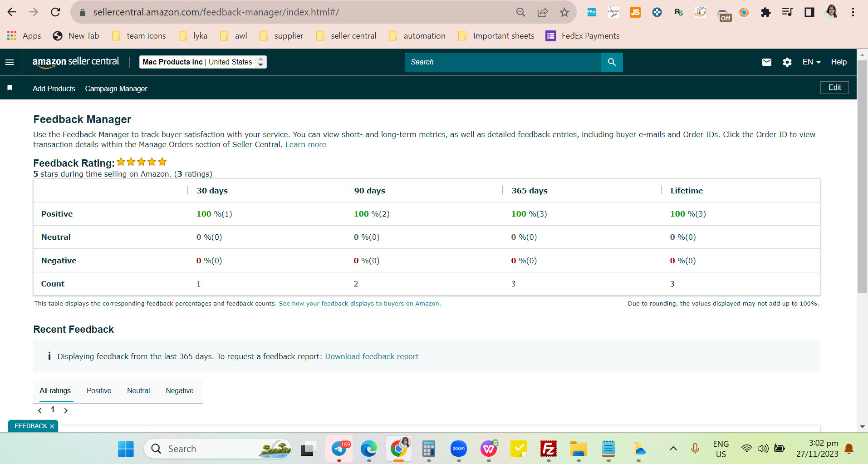Open the Important sheets bookmark folder
This screenshot has width=868, height=464.
pos(496,36)
